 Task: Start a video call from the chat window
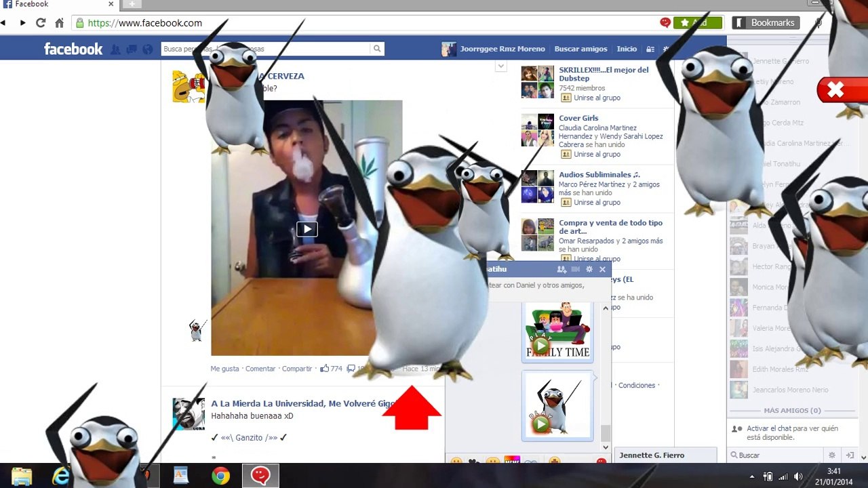pyautogui.click(x=576, y=269)
